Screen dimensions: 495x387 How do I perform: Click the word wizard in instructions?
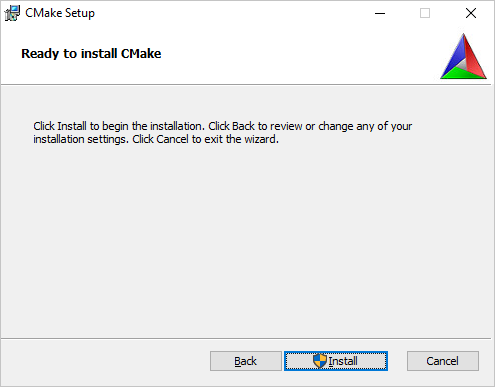(x=261, y=139)
